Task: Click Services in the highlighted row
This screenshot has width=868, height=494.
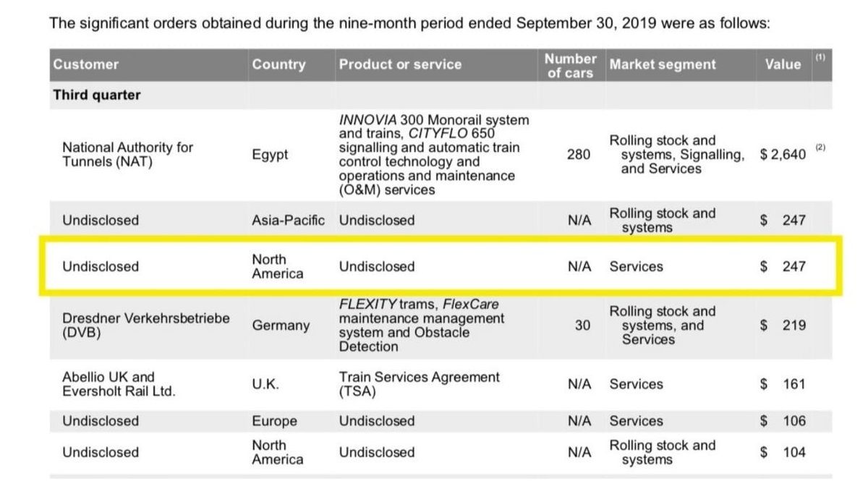Action: pos(636,266)
